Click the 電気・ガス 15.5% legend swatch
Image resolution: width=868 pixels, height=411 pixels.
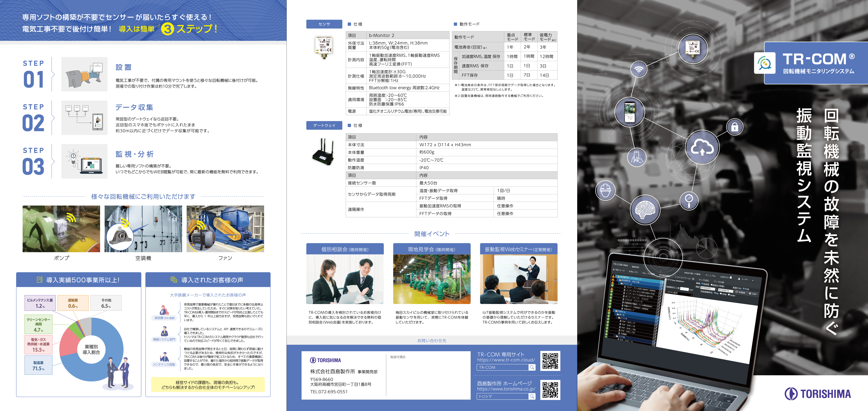coord(38,344)
